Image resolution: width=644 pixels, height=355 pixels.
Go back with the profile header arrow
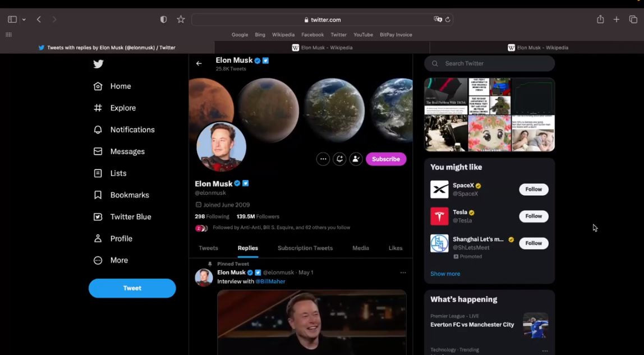point(199,63)
